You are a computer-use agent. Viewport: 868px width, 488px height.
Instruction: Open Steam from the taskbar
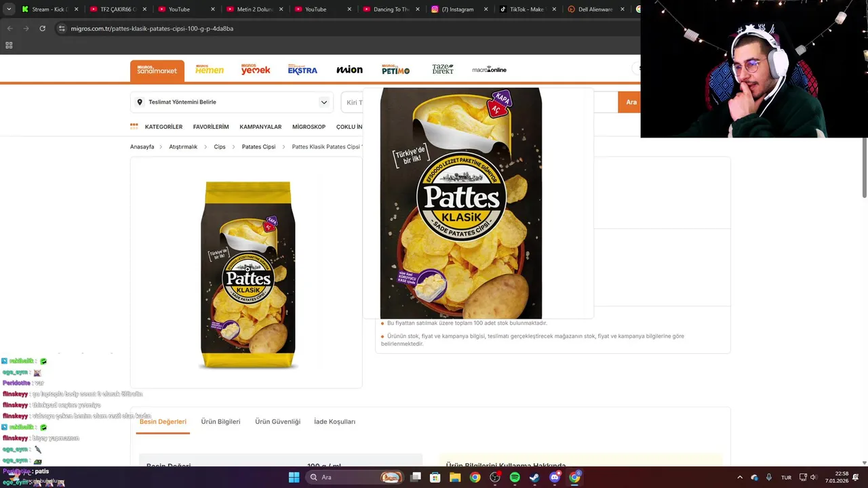tap(534, 477)
